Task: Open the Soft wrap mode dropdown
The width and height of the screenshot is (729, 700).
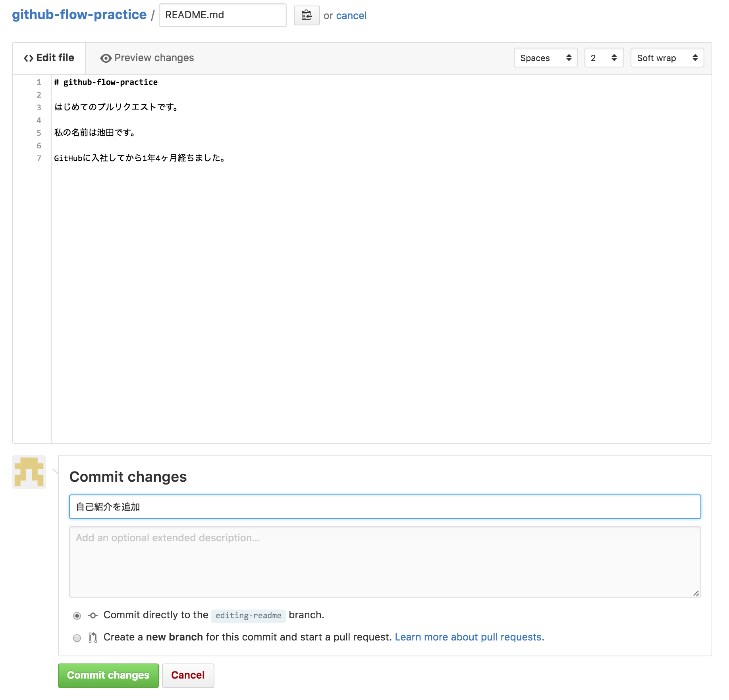Action: point(667,58)
